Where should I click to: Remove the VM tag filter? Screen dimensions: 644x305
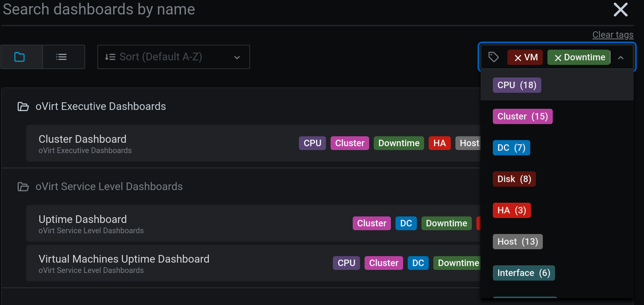pyautogui.click(x=518, y=58)
